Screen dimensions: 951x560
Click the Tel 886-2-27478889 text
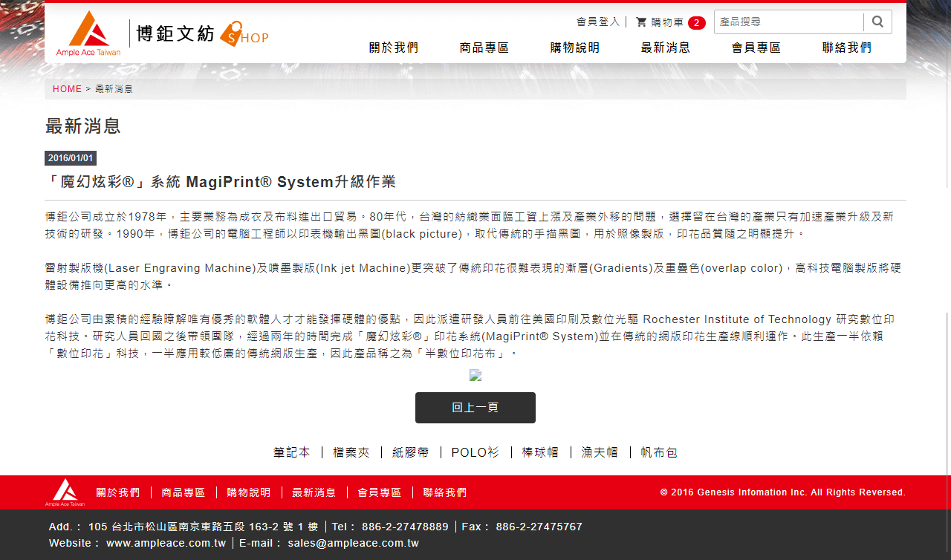pyautogui.click(x=390, y=527)
